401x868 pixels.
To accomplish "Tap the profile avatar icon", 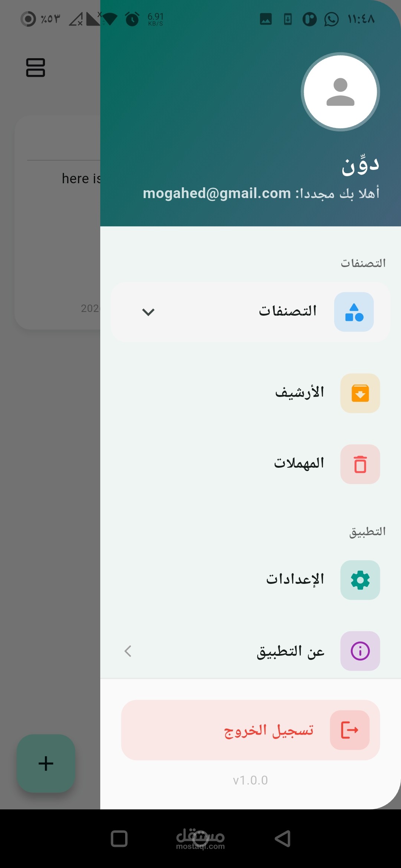I will (x=340, y=92).
